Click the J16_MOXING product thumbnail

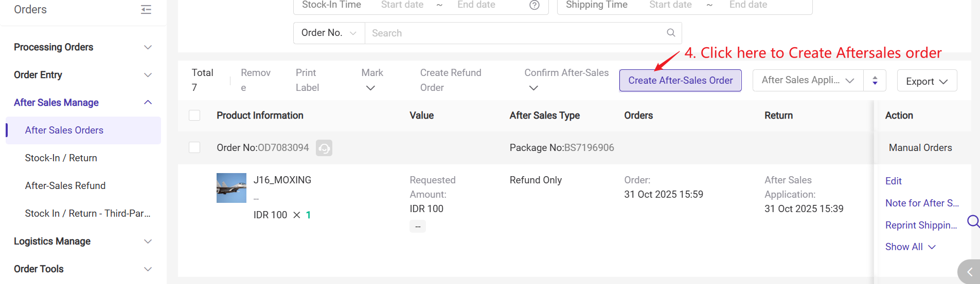pos(231,188)
